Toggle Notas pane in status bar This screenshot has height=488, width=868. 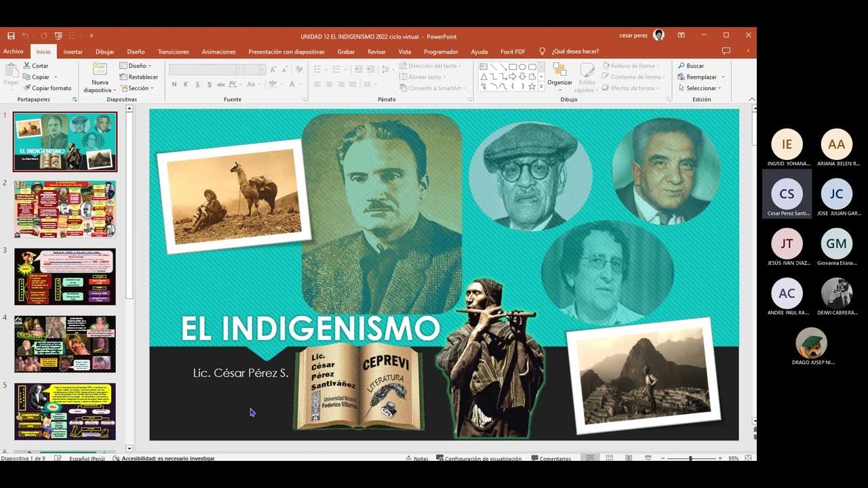pos(416,459)
